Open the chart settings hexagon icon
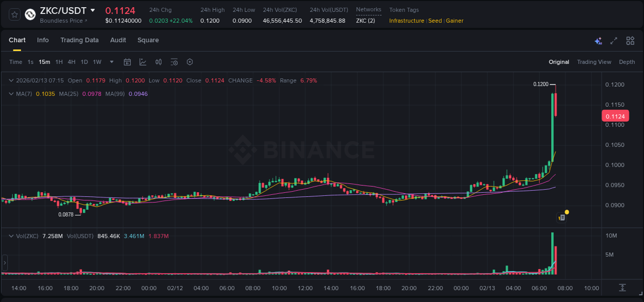Screen dimensions: 644x302 [x=190, y=62]
